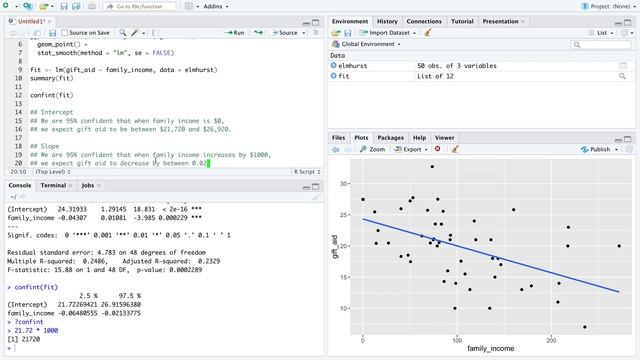Open elmhurst in the data viewer grid icon
640x360 pixels.
tap(623, 65)
